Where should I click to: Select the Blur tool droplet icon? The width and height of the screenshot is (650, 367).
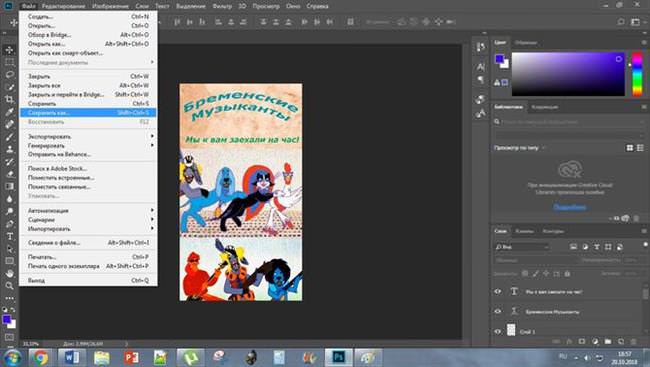tap(9, 199)
